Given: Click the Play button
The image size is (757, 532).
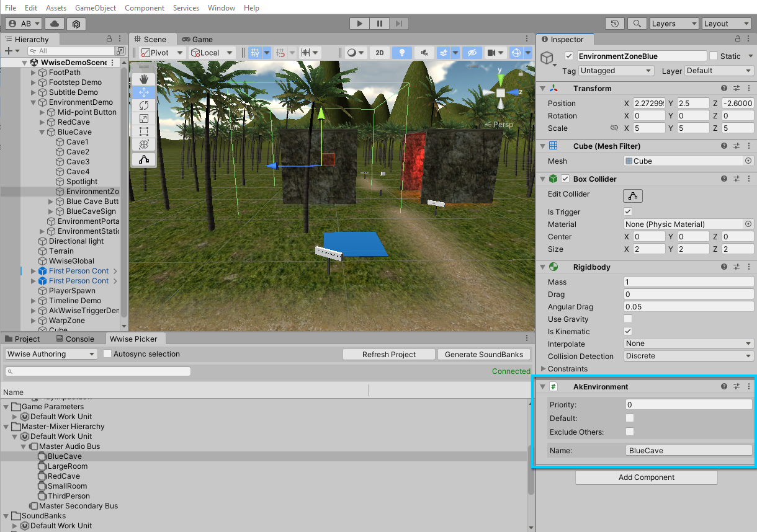Looking at the screenshot, I should point(359,24).
